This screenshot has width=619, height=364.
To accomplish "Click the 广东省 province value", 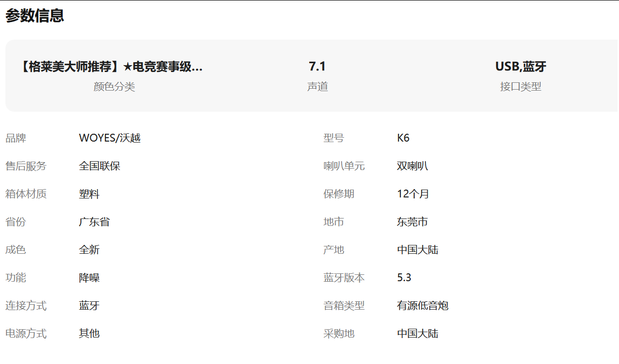I will [95, 221].
